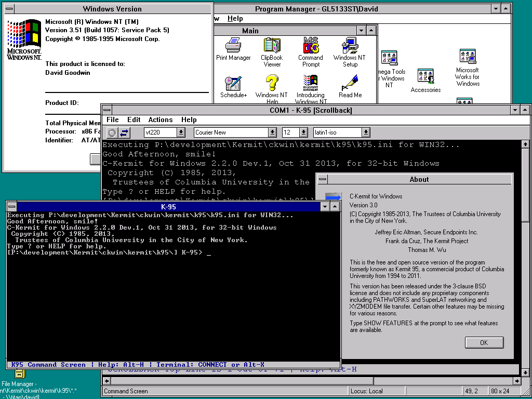Expand the vt220 terminal type dropdown

[x=181, y=132]
